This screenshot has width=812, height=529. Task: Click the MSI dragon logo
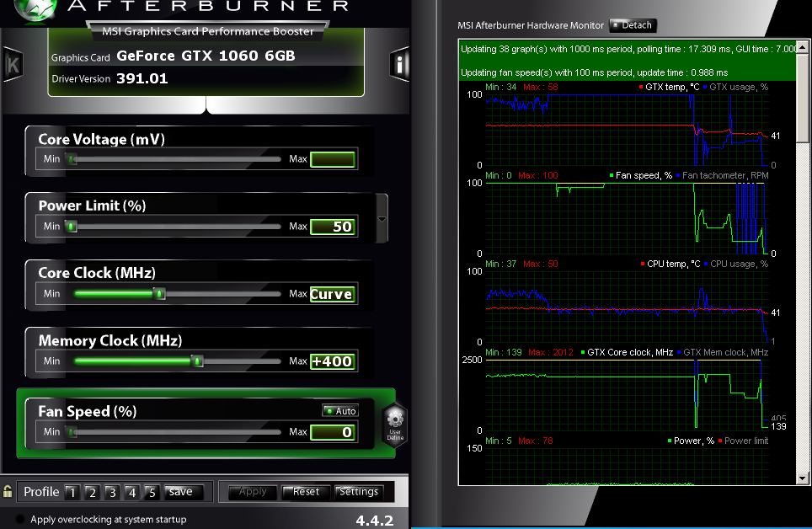tap(35, 9)
